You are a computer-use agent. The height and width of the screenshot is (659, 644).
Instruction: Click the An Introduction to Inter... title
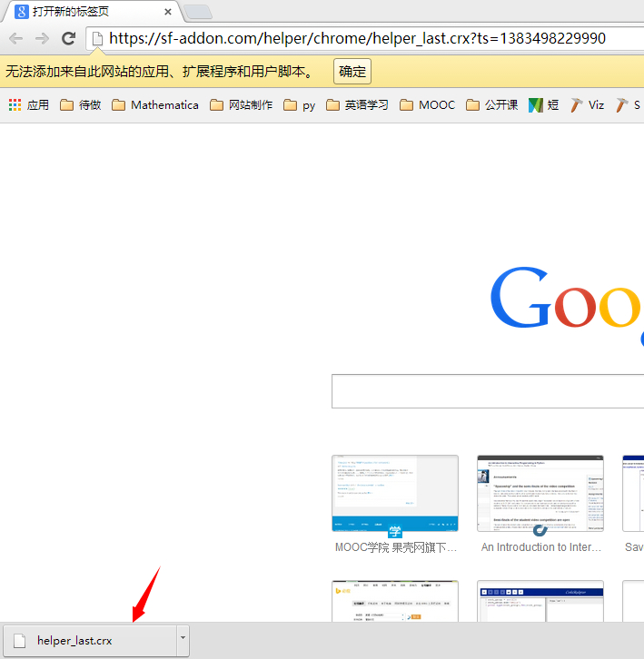coord(541,547)
